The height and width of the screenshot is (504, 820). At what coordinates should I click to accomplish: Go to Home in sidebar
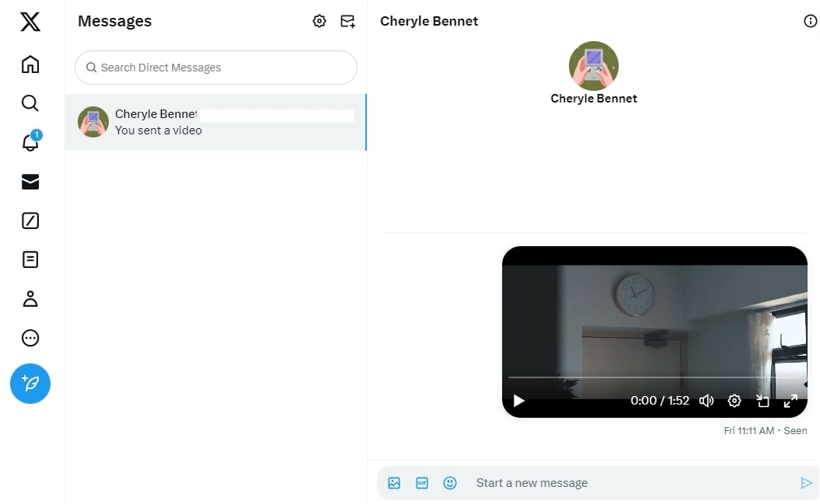pos(30,64)
